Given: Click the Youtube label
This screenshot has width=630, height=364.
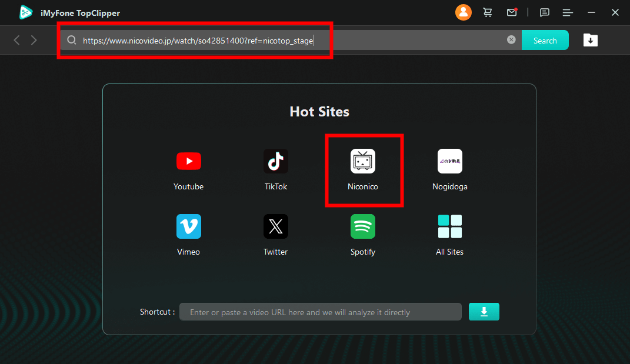Looking at the screenshot, I should [188, 186].
